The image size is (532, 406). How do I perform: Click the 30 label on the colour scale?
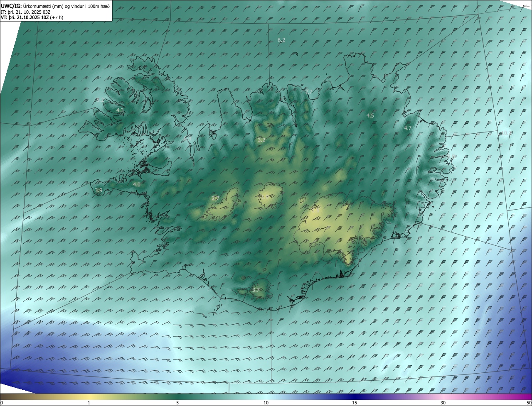443,403
